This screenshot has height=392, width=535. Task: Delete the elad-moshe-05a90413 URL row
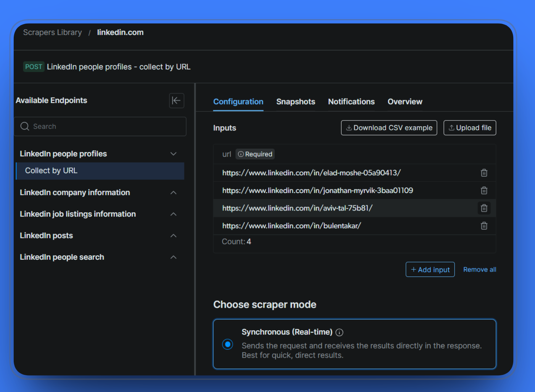point(484,173)
